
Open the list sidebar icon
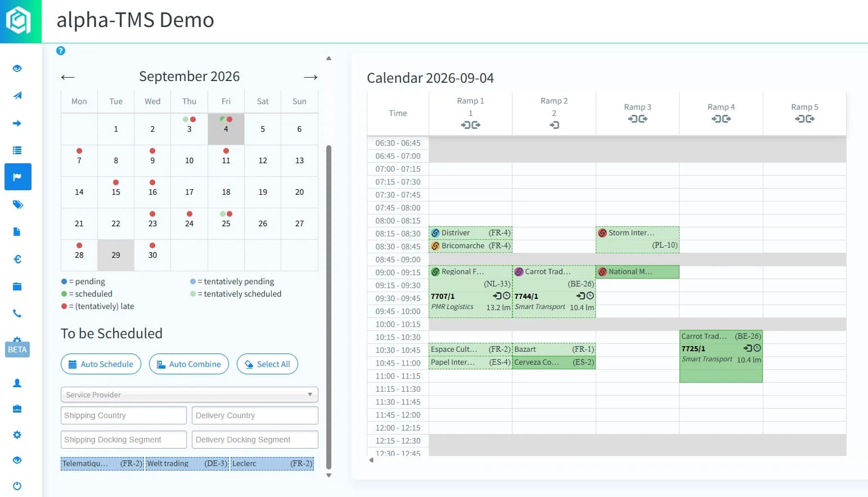(x=17, y=150)
